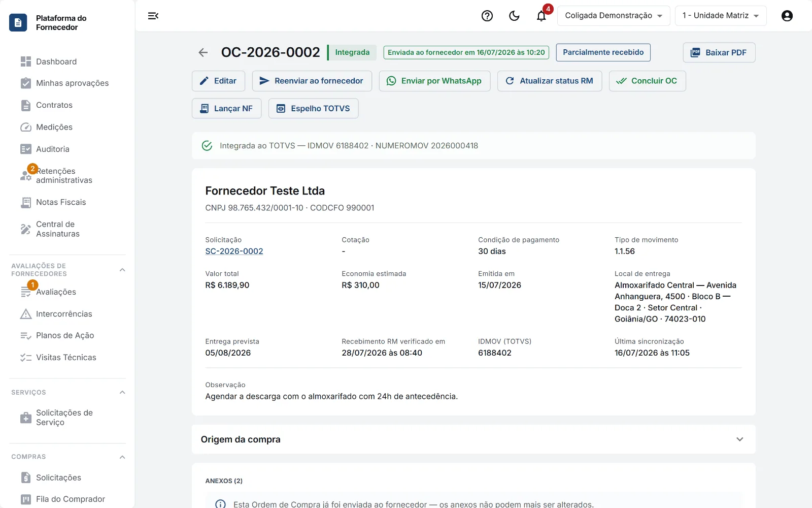Click Fornecedor Teste Ltda heading
Viewport: 812px width, 508px height.
click(265, 190)
